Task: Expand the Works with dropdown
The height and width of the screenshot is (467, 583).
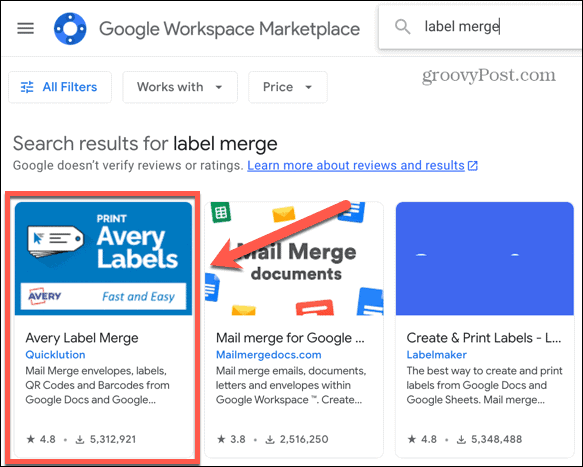Action: coord(180,87)
